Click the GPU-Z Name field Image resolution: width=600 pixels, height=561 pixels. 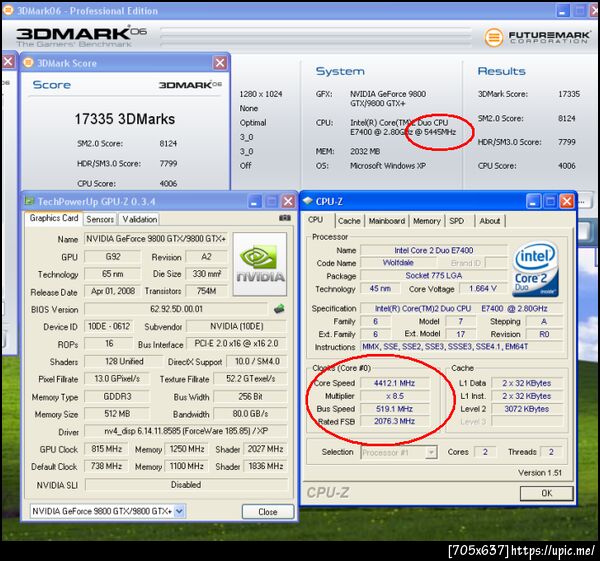[156, 239]
